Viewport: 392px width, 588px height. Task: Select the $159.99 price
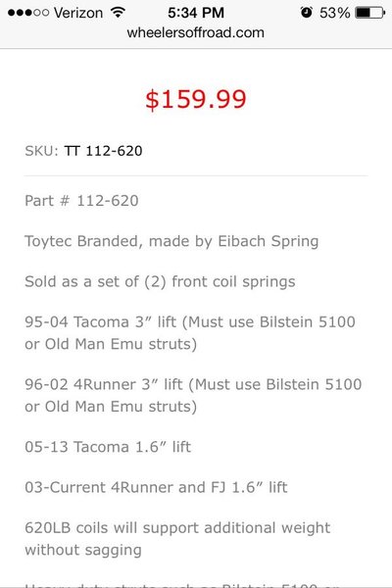click(196, 100)
